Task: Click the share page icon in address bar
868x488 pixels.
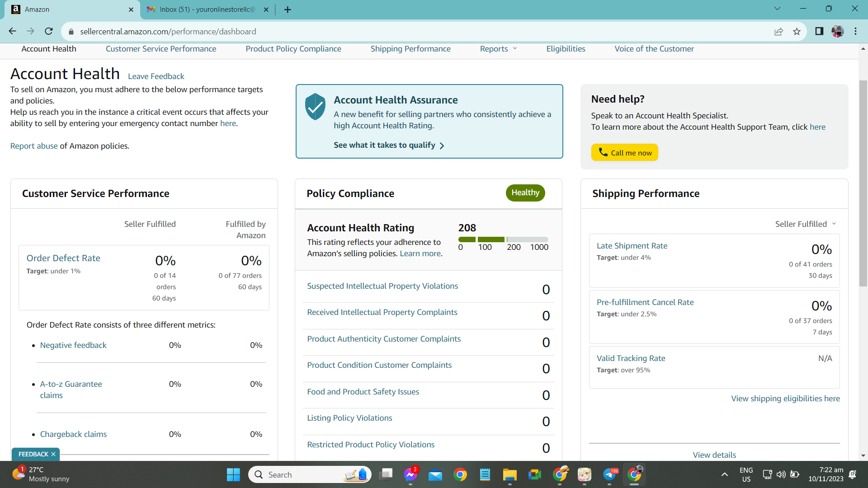Action: coord(778,31)
